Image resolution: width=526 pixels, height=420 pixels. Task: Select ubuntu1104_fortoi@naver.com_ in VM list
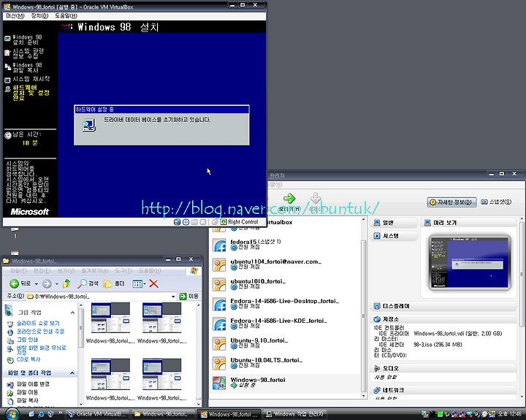coord(285,264)
